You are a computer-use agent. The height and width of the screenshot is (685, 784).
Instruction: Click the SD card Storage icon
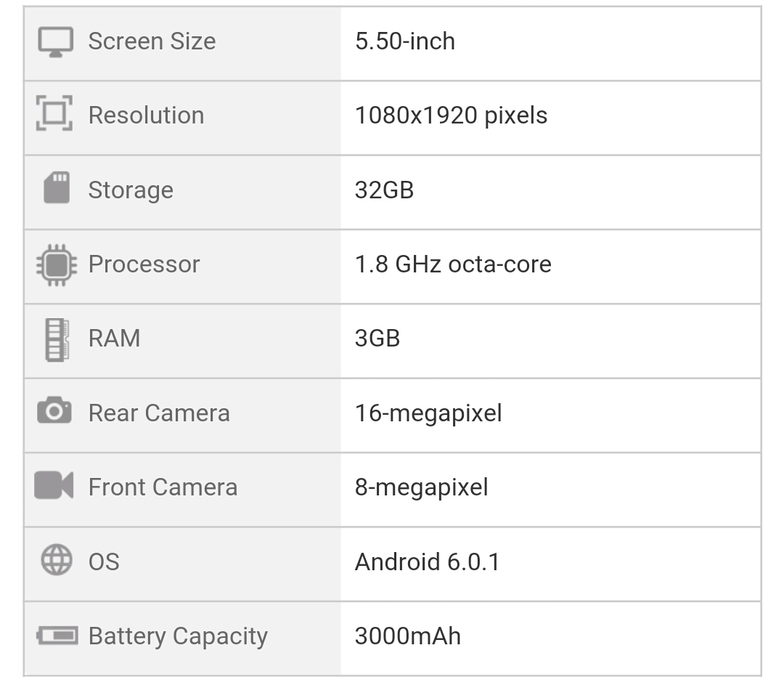(57, 188)
